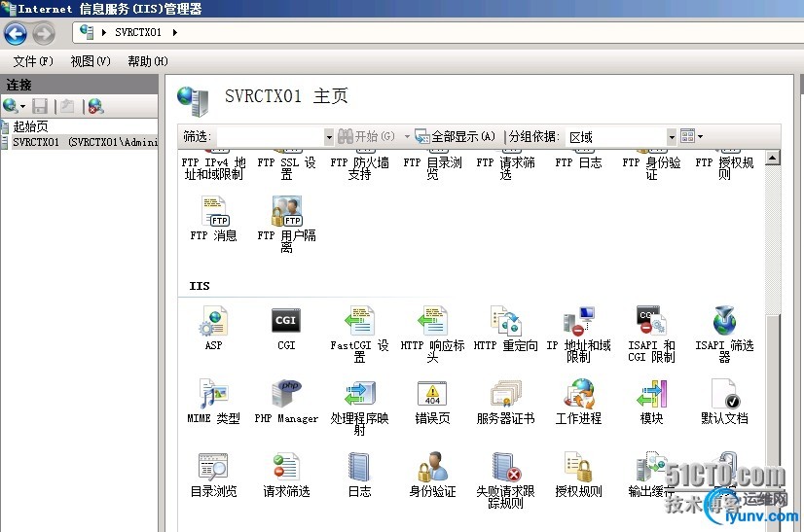Click the Back navigation arrow
This screenshot has width=804, height=532.
point(16,34)
